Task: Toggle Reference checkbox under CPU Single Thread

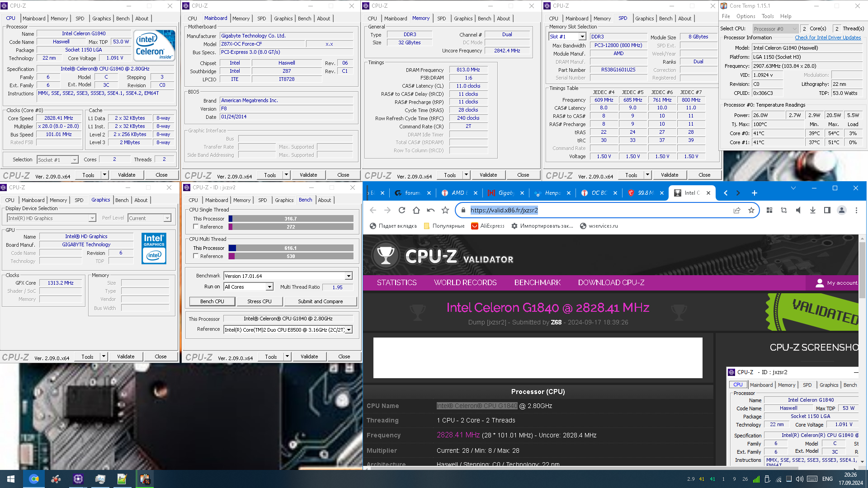Action: coord(196,227)
